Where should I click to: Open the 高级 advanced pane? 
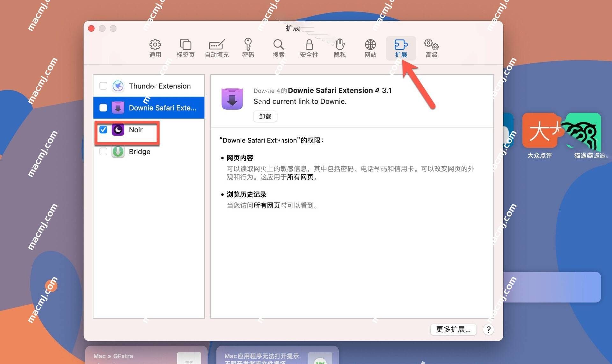(432, 48)
